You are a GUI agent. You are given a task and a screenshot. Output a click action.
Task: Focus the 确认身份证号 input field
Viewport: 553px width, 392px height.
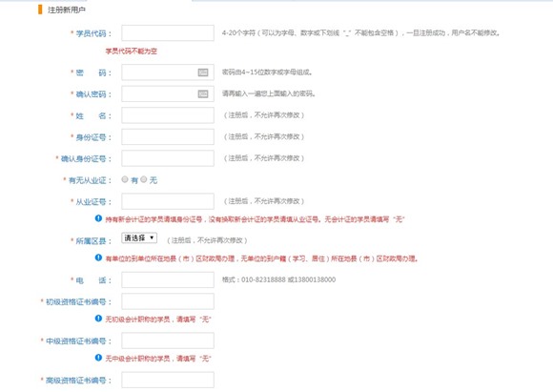click(168, 158)
